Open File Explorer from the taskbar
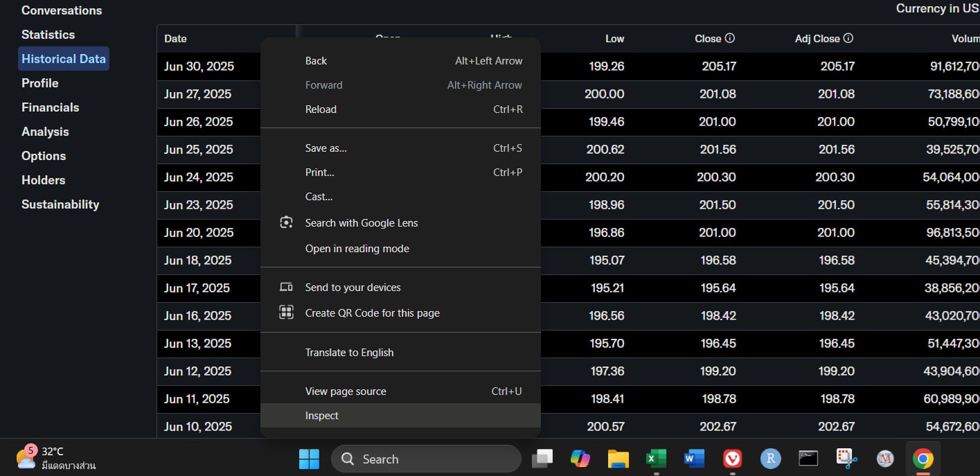The image size is (980, 476). point(618,459)
